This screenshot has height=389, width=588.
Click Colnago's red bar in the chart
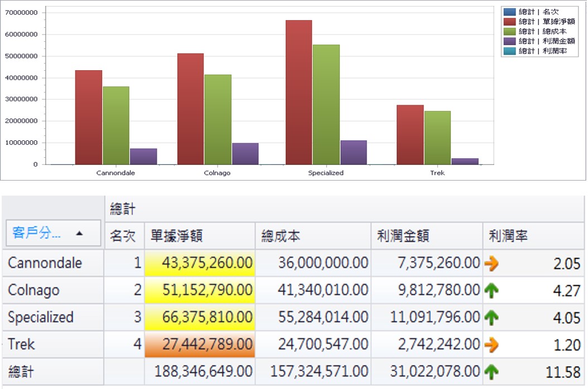pyautogui.click(x=190, y=109)
